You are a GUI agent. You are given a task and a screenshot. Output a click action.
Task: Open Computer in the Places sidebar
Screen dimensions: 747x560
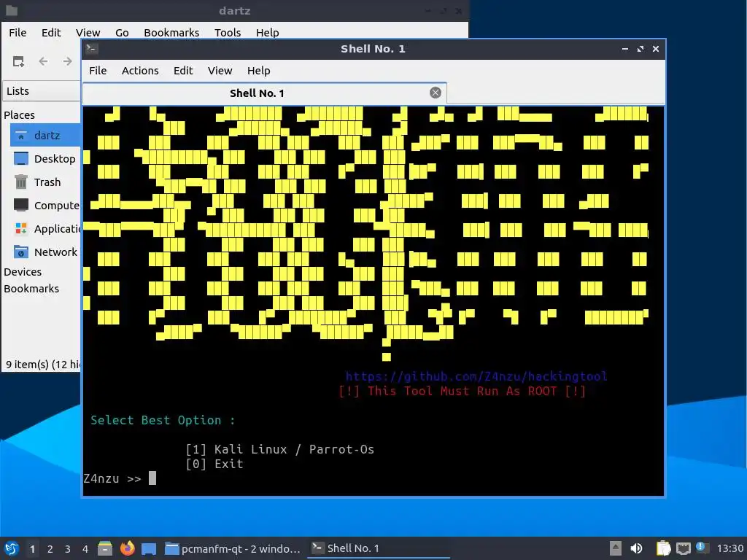coord(45,206)
